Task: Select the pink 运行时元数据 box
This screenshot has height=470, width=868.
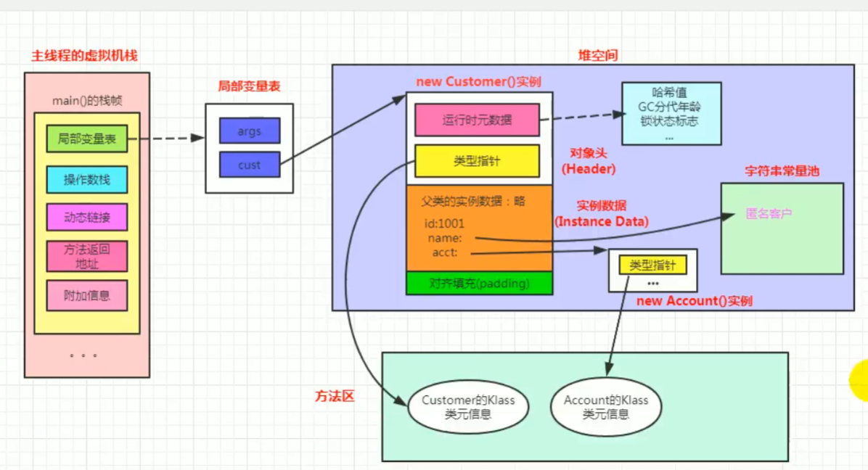Action: tap(477, 120)
